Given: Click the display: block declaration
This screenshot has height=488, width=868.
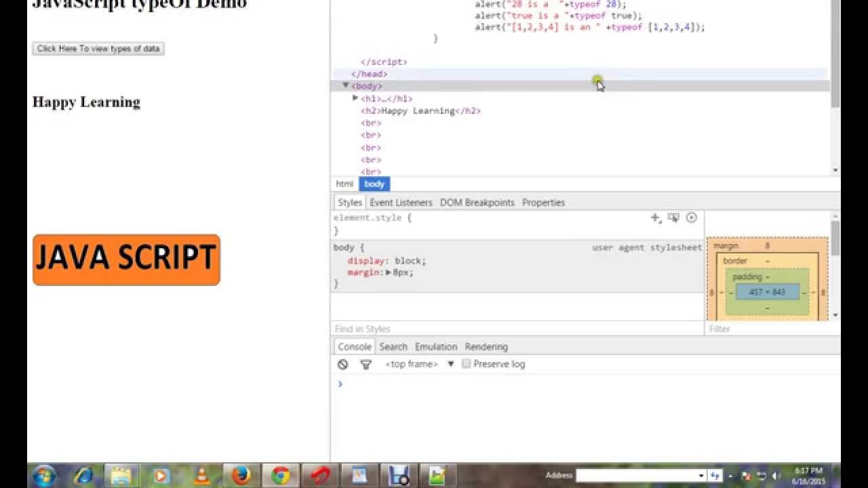Looking at the screenshot, I should pos(387,260).
